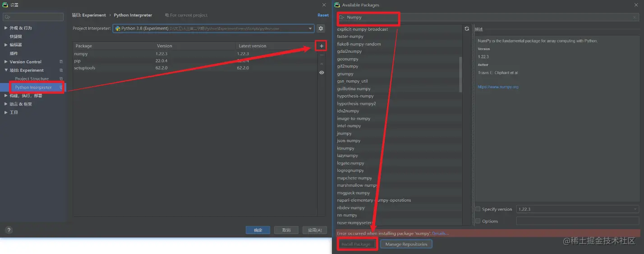Click the reload package list icon

tap(467, 29)
